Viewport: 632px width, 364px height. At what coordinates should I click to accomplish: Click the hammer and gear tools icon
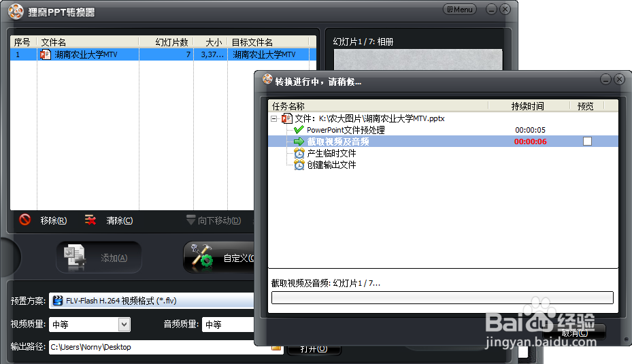(201, 256)
